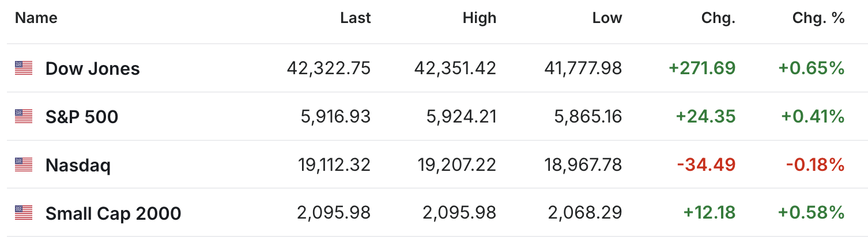Sort table by the High column header
This screenshot has width=868, height=237.
click(480, 18)
